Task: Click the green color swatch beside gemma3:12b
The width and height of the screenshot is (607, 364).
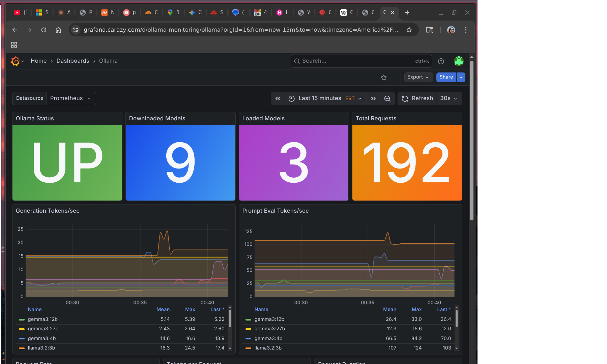Action: coord(21,319)
